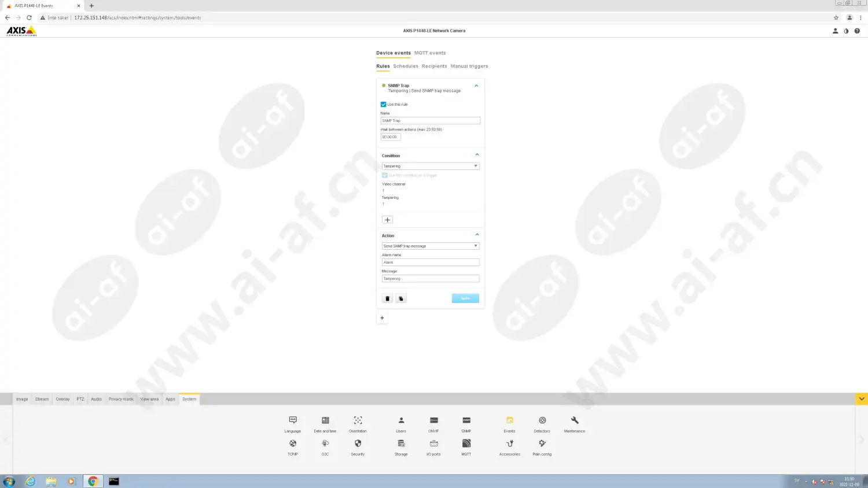Open the Apps tab

tap(170, 400)
